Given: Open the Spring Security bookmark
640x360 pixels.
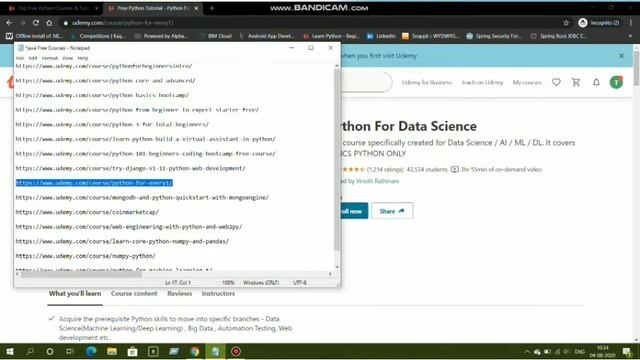Looking at the screenshot, I should point(494,36).
